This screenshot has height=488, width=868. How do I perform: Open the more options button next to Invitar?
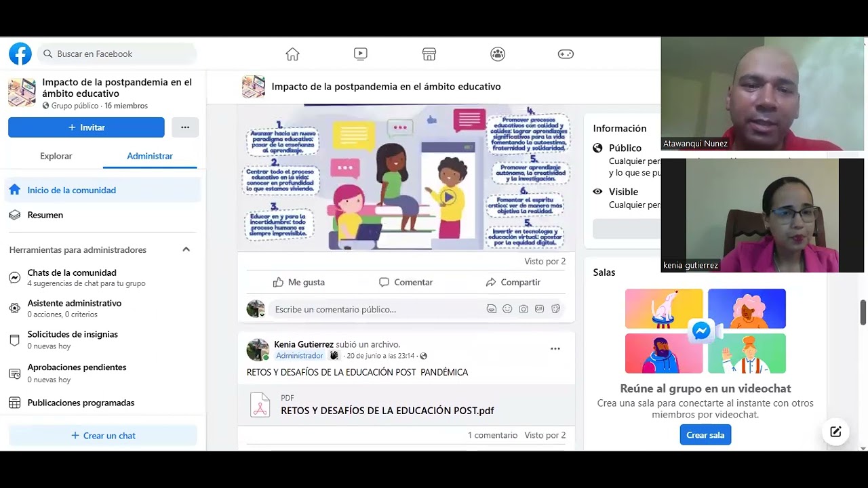pyautogui.click(x=185, y=127)
